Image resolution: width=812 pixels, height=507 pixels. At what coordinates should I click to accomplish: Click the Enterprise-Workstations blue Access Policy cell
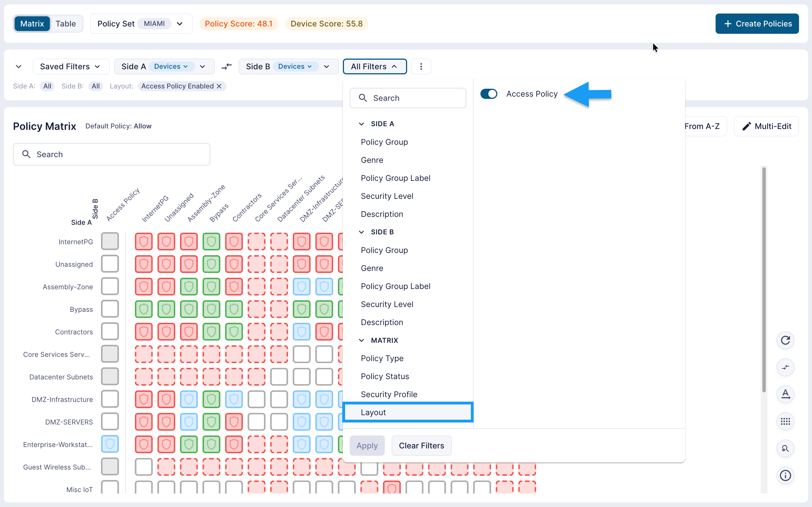pos(110,444)
